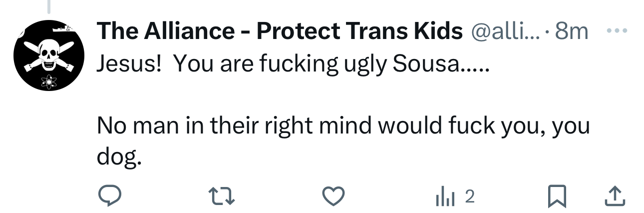Open "The Alliance" profile from display name
The height and width of the screenshot is (213, 644).
[165, 31]
